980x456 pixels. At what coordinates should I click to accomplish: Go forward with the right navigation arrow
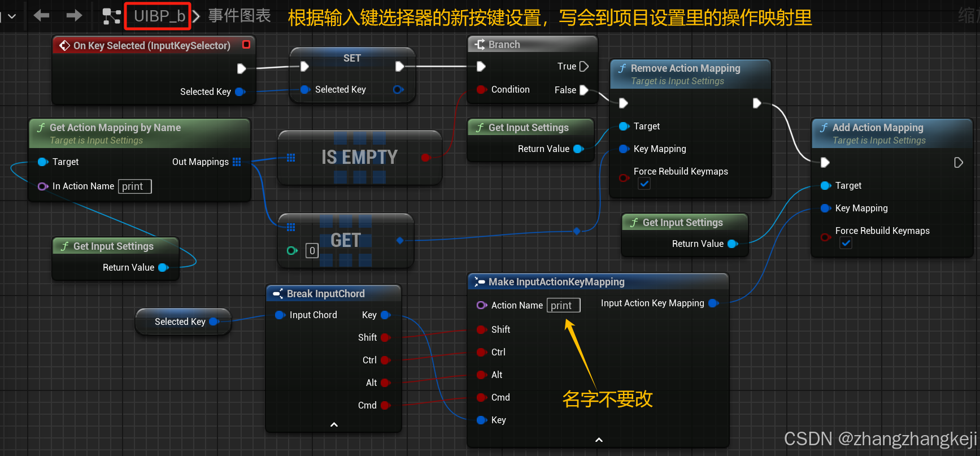(74, 15)
